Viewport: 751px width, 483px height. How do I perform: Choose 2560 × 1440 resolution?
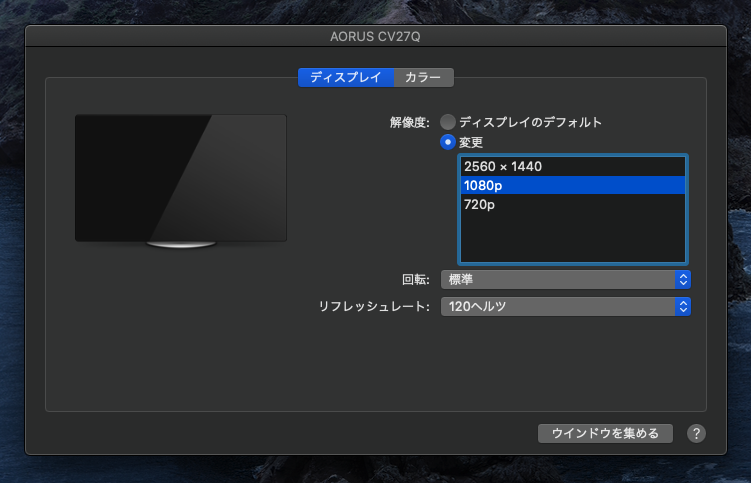click(573, 166)
